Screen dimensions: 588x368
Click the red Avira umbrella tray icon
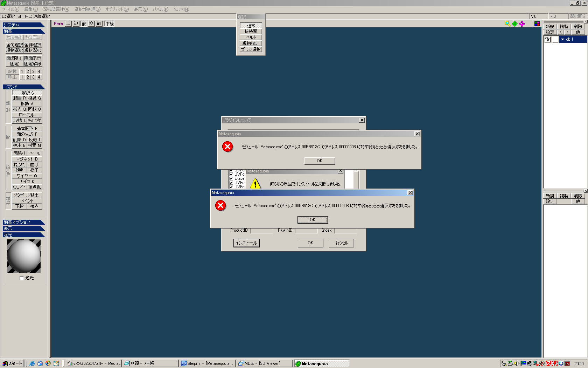[x=548, y=363]
